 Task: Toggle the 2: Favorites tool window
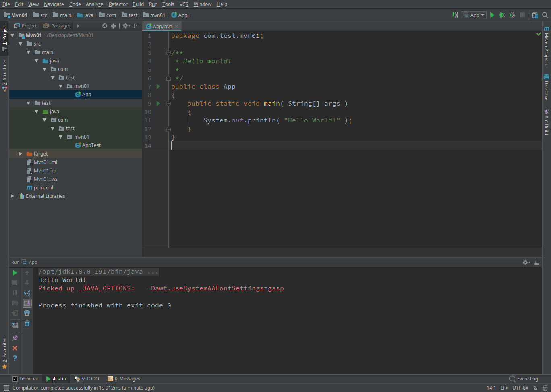[4, 354]
